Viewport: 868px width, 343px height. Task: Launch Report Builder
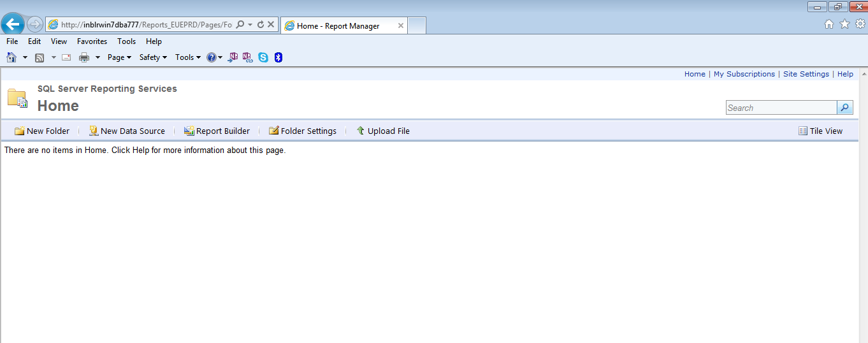click(x=217, y=131)
